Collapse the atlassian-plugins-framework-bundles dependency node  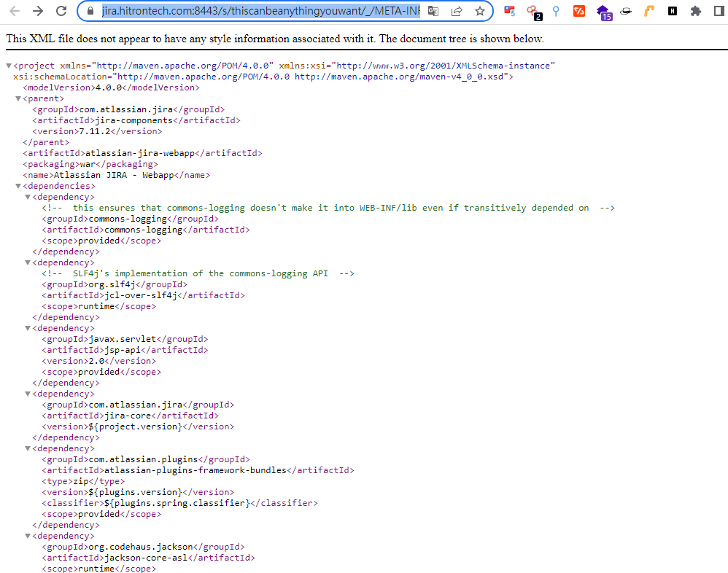[28, 448]
